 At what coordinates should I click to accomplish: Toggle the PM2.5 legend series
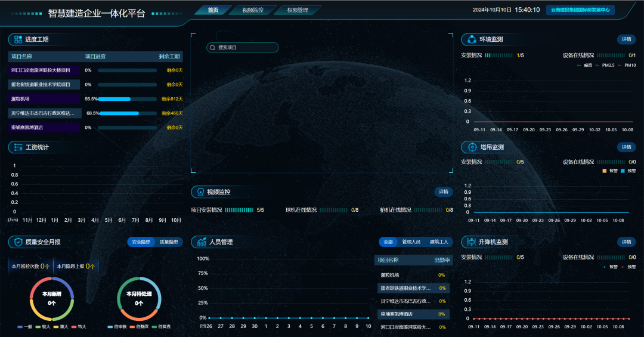pos(605,66)
